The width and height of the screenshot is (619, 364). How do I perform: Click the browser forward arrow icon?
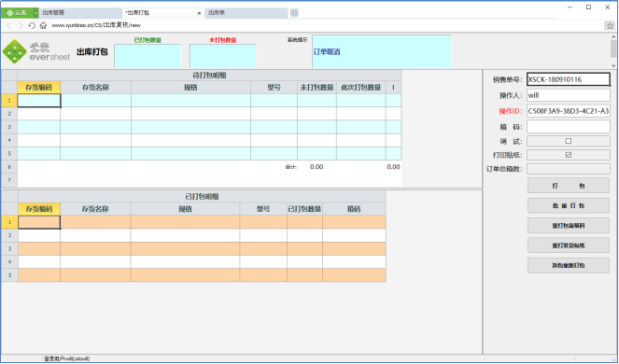pyautogui.click(x=21, y=25)
